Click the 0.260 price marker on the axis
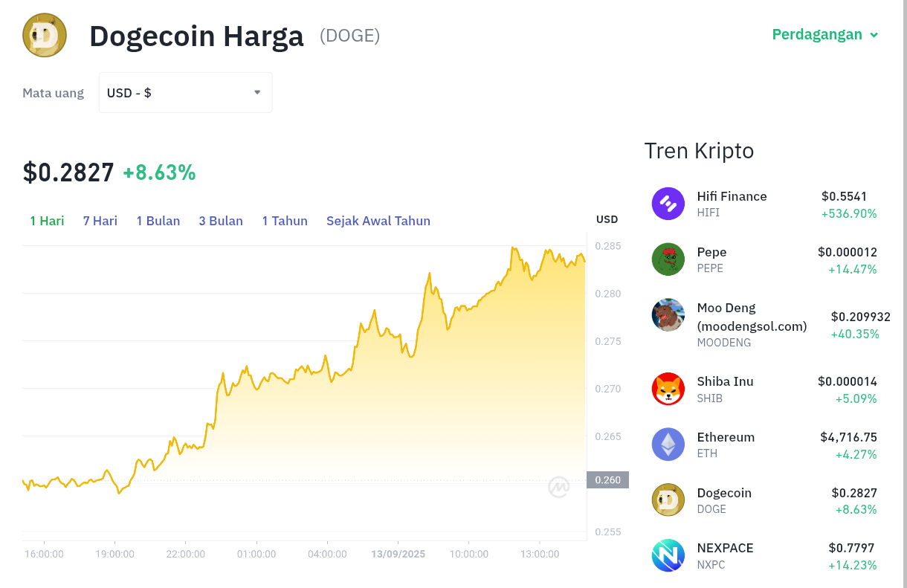 pyautogui.click(x=608, y=480)
